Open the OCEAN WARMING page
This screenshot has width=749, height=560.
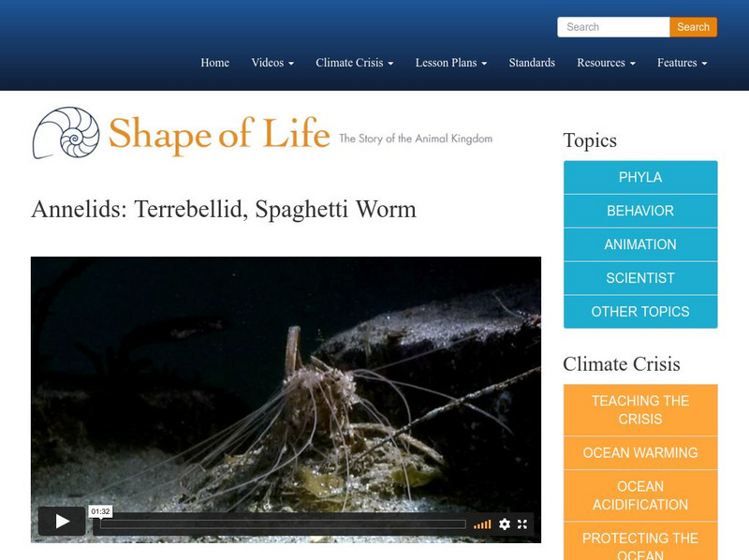pos(639,452)
